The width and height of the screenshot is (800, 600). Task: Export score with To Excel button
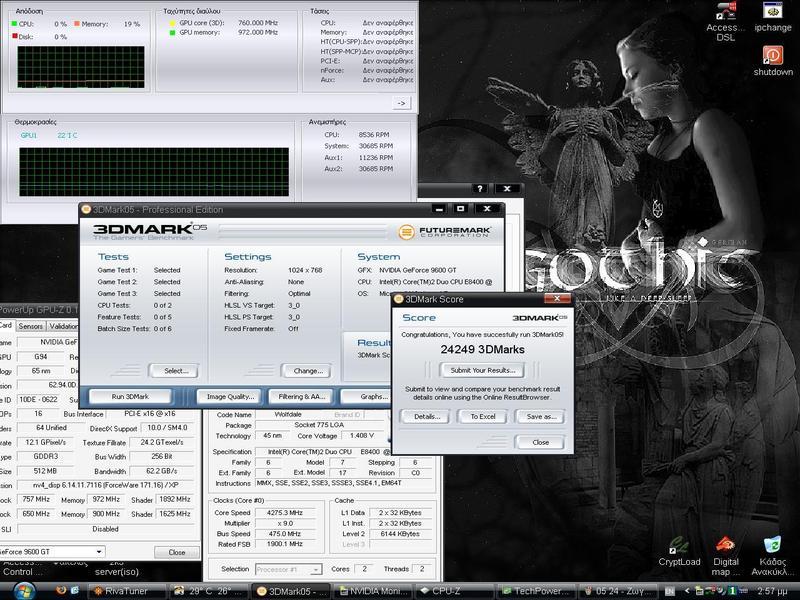pos(483,416)
